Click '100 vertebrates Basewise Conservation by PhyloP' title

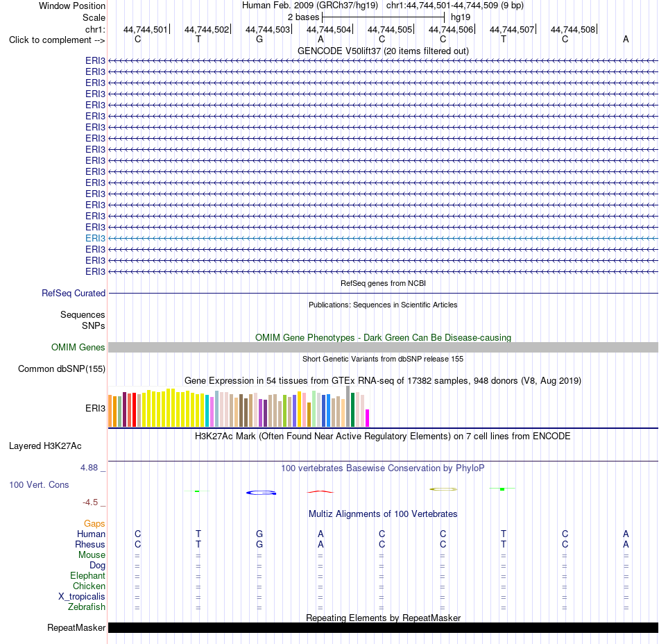tap(383, 468)
